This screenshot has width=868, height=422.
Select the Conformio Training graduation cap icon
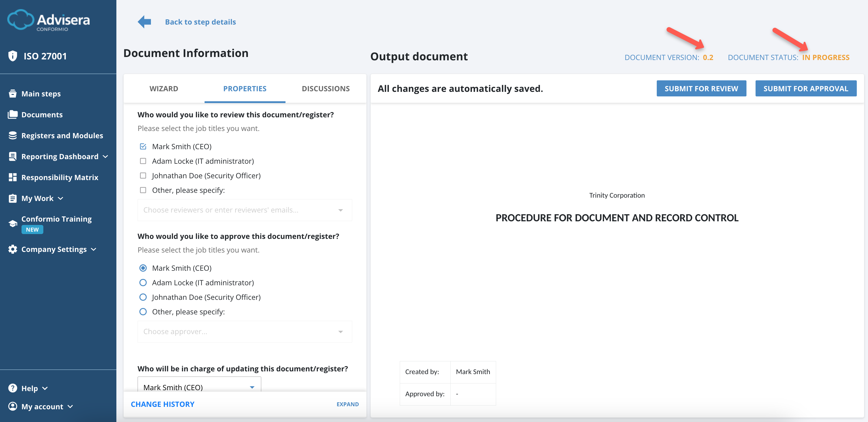point(12,223)
